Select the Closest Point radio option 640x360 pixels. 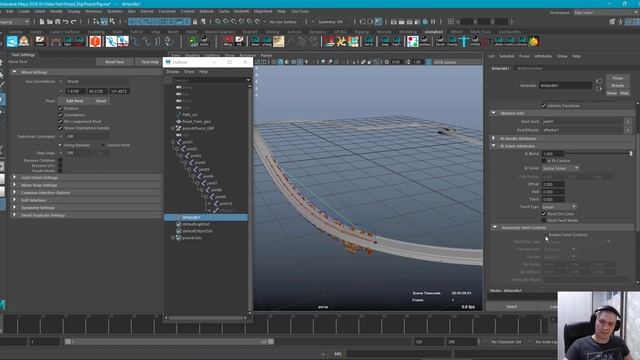tap(102, 145)
